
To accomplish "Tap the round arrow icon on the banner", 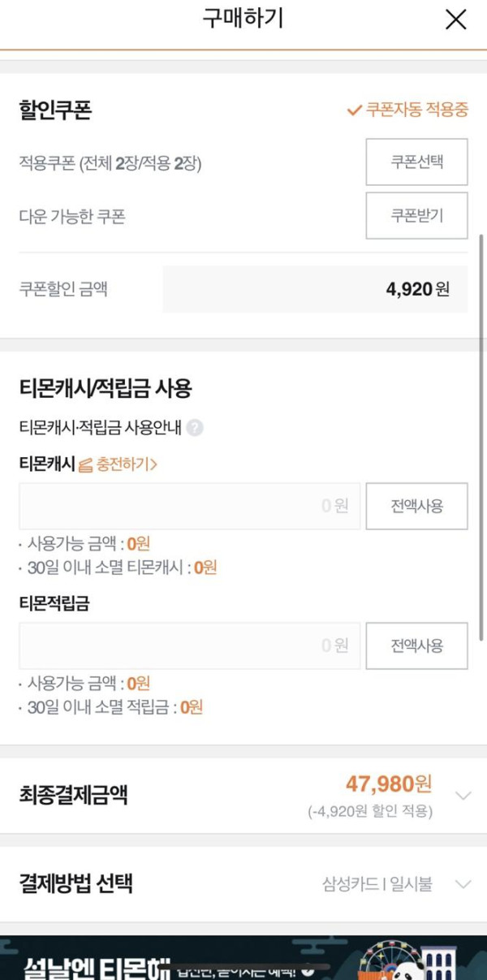I will [307, 971].
